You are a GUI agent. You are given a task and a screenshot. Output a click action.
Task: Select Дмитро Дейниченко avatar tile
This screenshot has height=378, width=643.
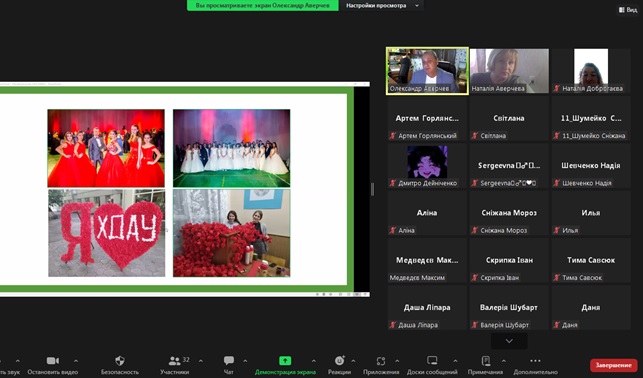(x=427, y=165)
